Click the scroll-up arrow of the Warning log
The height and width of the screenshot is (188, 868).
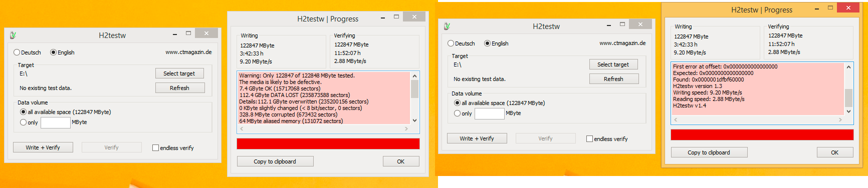[x=414, y=76]
